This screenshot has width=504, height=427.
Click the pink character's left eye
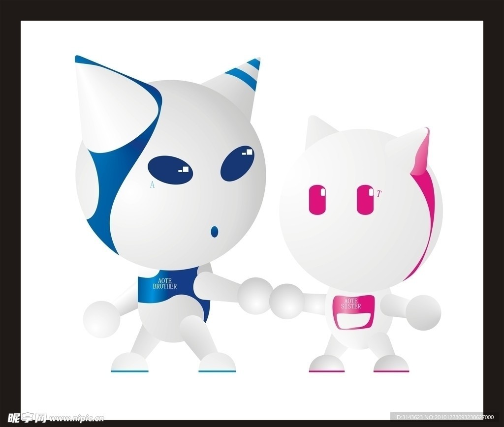[x=317, y=200]
